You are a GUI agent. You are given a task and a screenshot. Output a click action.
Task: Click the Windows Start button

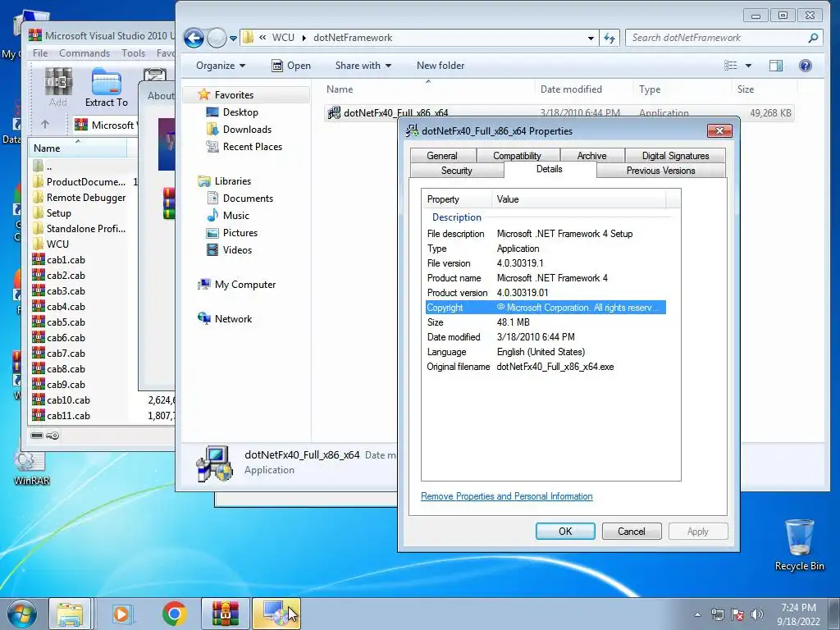pos(22,614)
